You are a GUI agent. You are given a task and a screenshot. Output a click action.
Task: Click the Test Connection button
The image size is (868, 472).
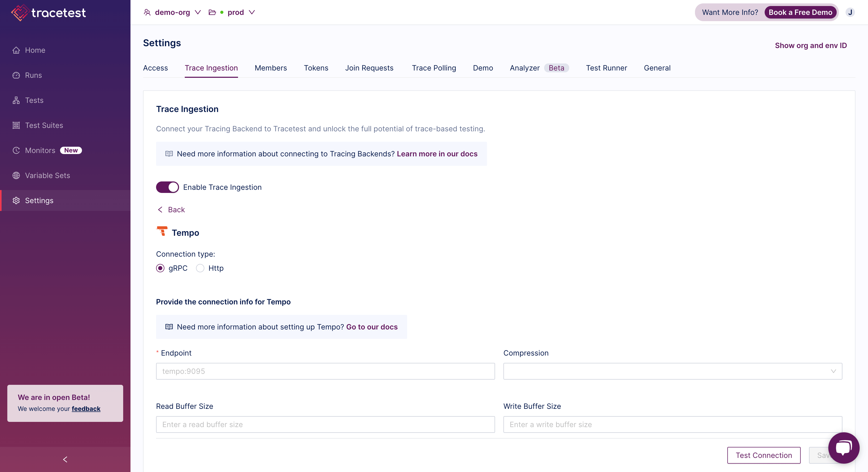[763, 455]
